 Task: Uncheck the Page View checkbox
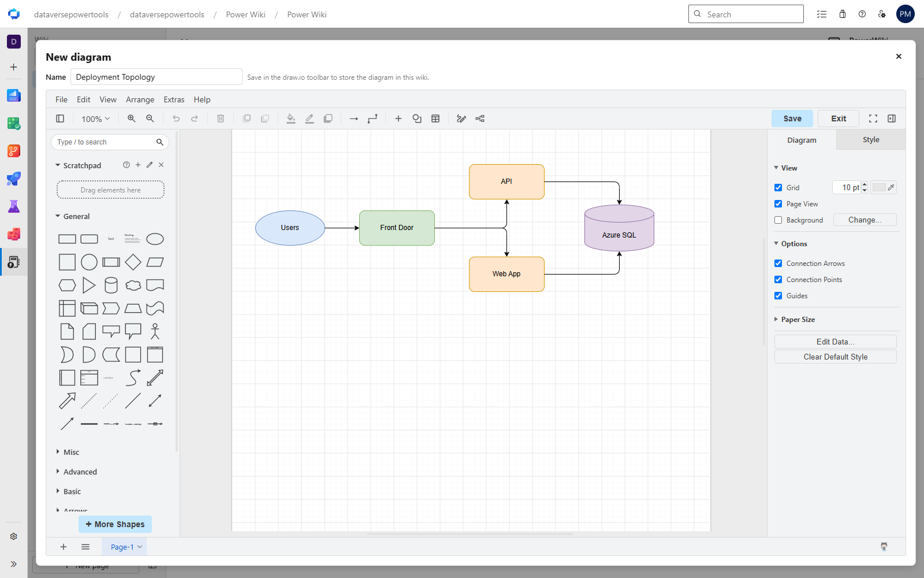pos(778,203)
